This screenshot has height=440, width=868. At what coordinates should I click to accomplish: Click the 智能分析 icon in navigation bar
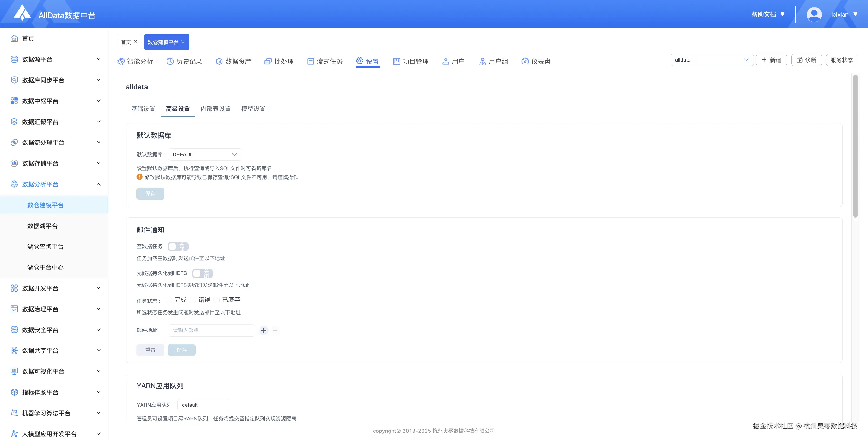tap(121, 61)
